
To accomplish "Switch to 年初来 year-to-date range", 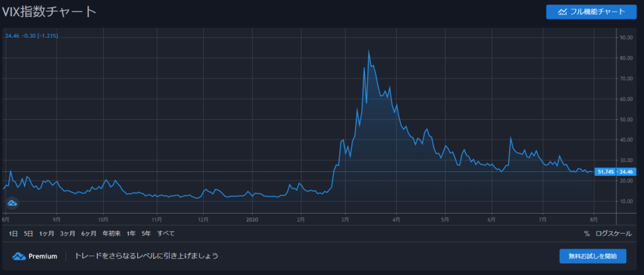I will click(x=111, y=234).
